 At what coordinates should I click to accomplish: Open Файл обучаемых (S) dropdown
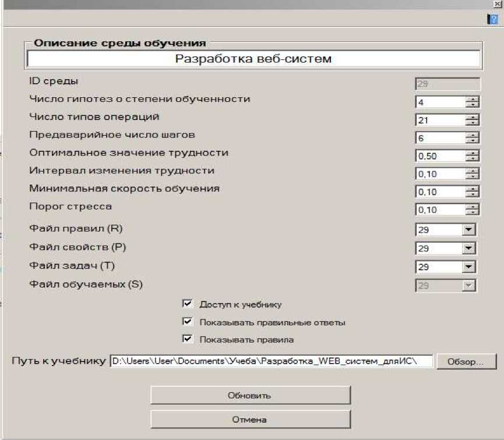pyautogui.click(x=468, y=286)
